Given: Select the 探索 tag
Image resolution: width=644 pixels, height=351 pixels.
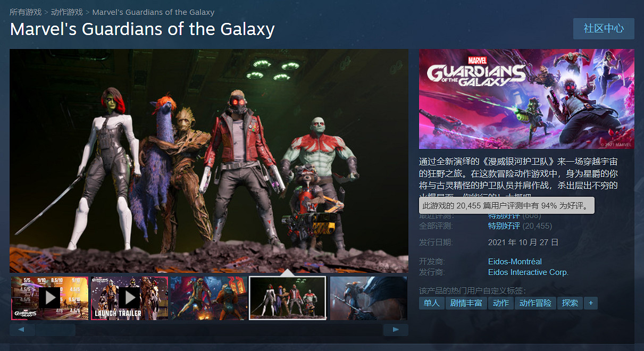Looking at the screenshot, I should 570,303.
